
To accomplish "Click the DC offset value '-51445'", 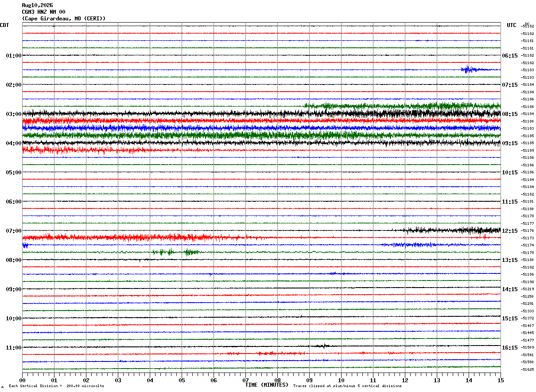I will pyautogui.click(x=528, y=333).
